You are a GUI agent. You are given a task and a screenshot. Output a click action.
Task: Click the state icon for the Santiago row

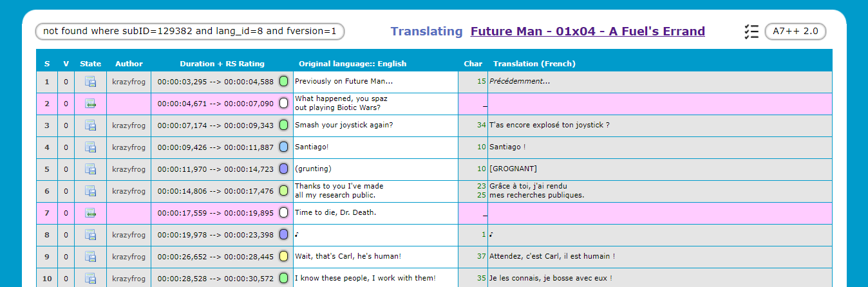coord(90,147)
